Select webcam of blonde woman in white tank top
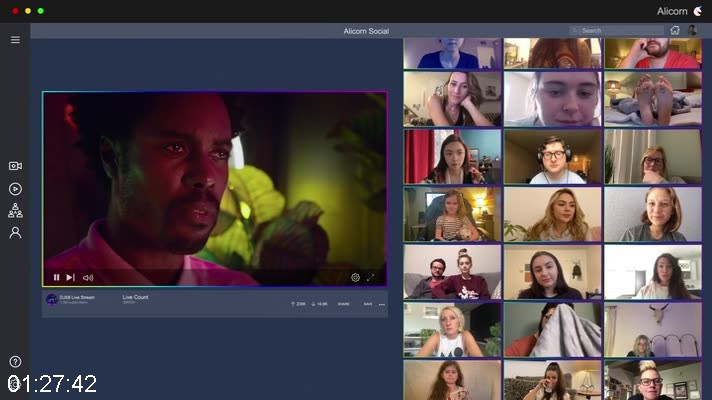The image size is (712, 400). pyautogui.click(x=452, y=330)
